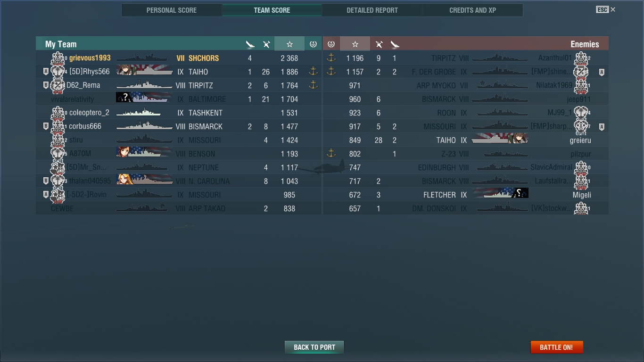The image size is (644, 362).
Task: Sort My Team by base XP star
Action: coord(289,44)
